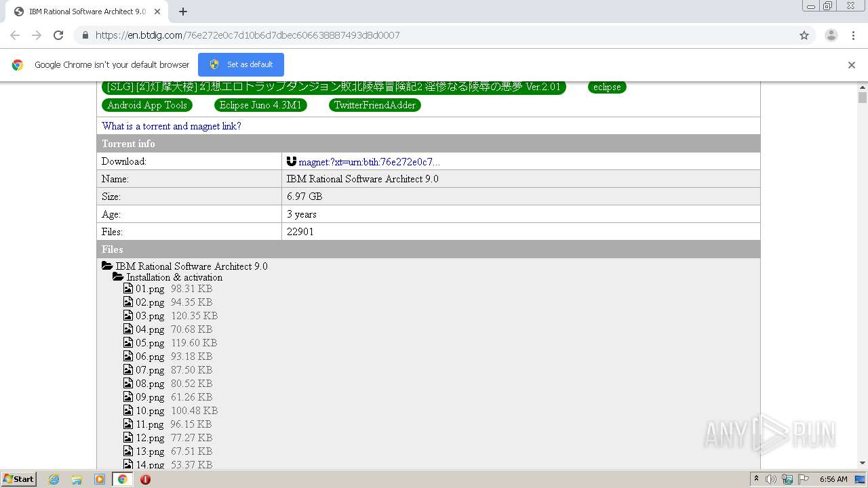Show hidden system tray icons
Image resolution: width=868 pixels, height=488 pixels.
tap(756, 479)
